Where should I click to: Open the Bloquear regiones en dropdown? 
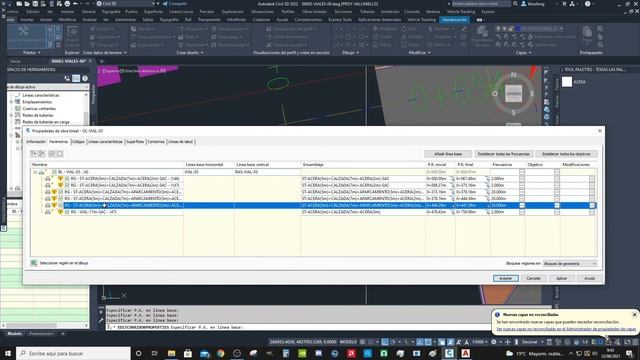coord(570,264)
